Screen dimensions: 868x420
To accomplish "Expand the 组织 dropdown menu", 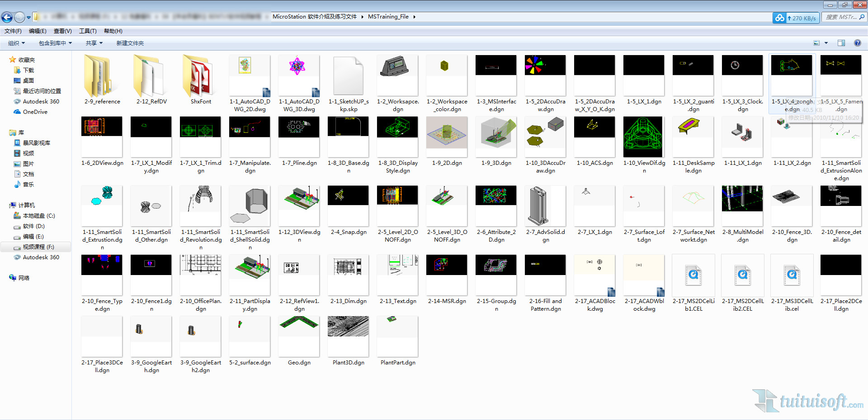I will point(16,43).
